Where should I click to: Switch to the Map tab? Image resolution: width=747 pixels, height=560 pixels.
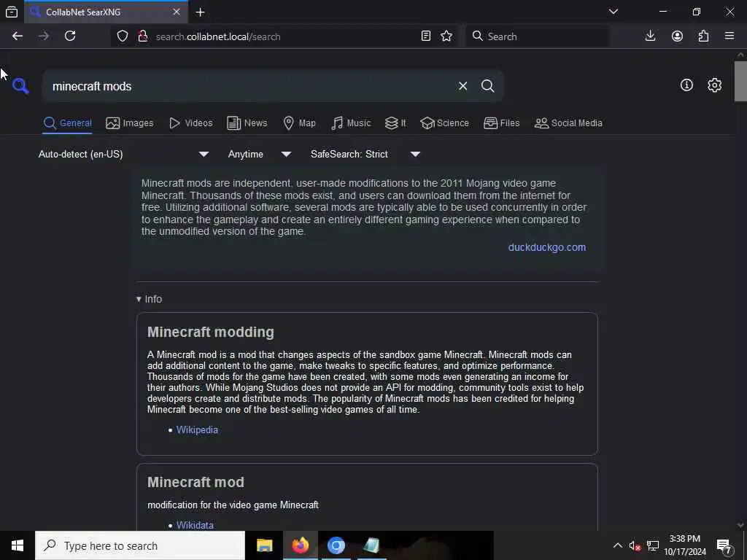click(x=300, y=123)
